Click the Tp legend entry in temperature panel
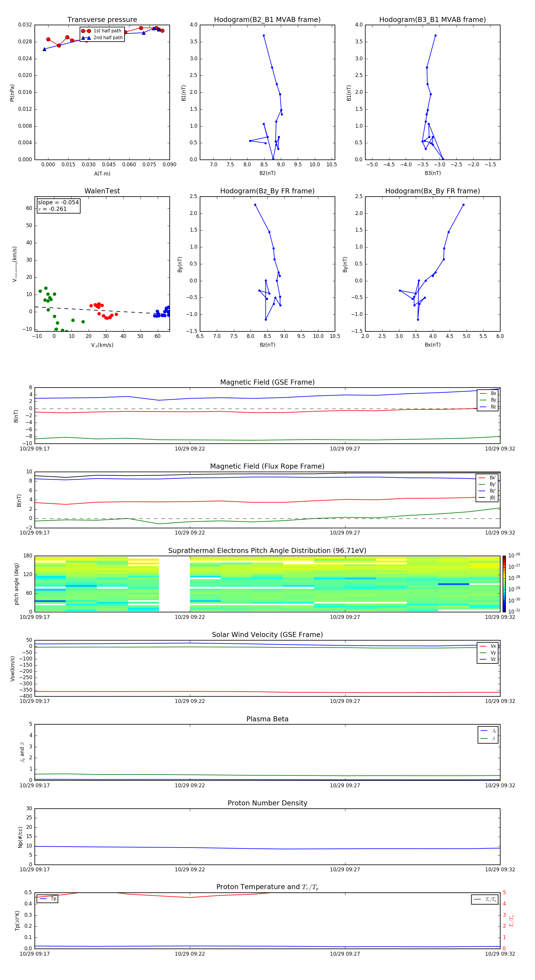This screenshot has width=535, height=980. (x=48, y=899)
